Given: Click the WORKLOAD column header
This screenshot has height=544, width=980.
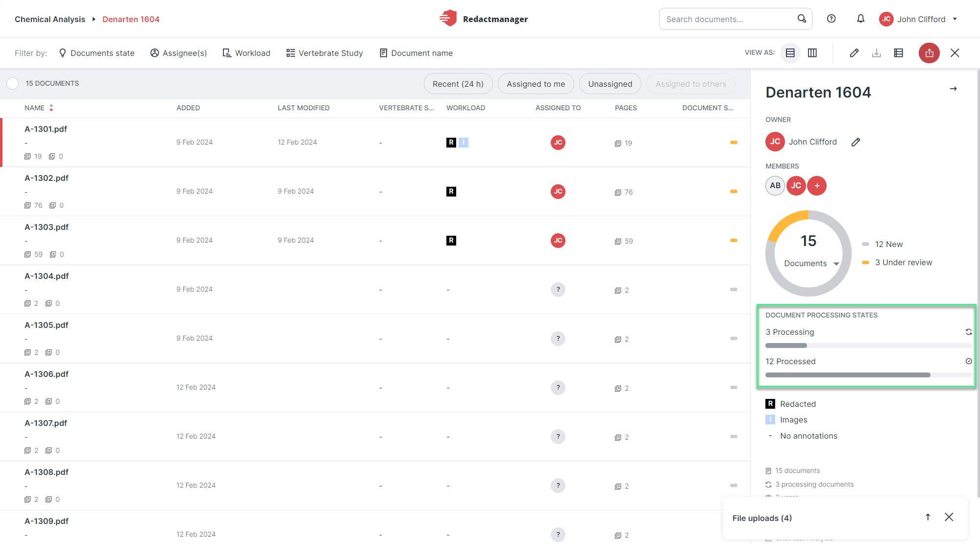Looking at the screenshot, I should (465, 108).
